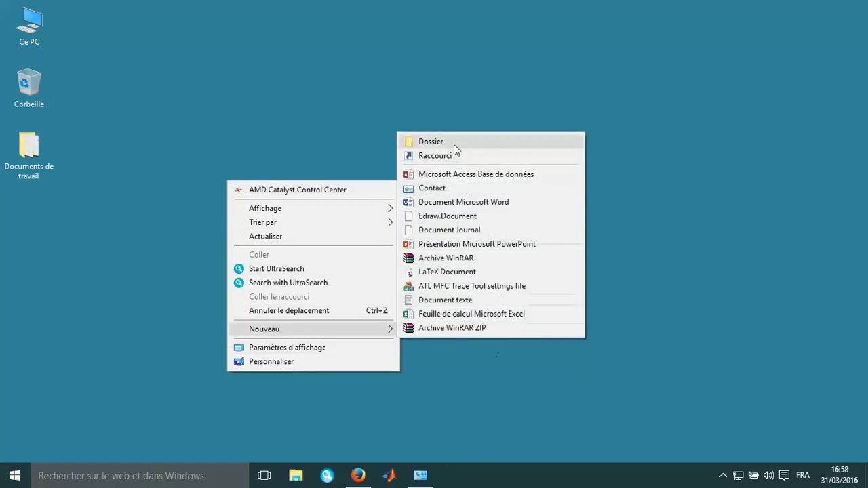
Task: Open MATLAB from the taskbar
Action: (389, 476)
